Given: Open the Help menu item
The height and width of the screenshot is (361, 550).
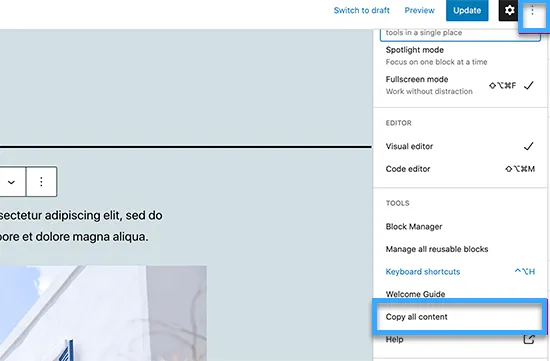Looking at the screenshot, I should pos(460,339).
